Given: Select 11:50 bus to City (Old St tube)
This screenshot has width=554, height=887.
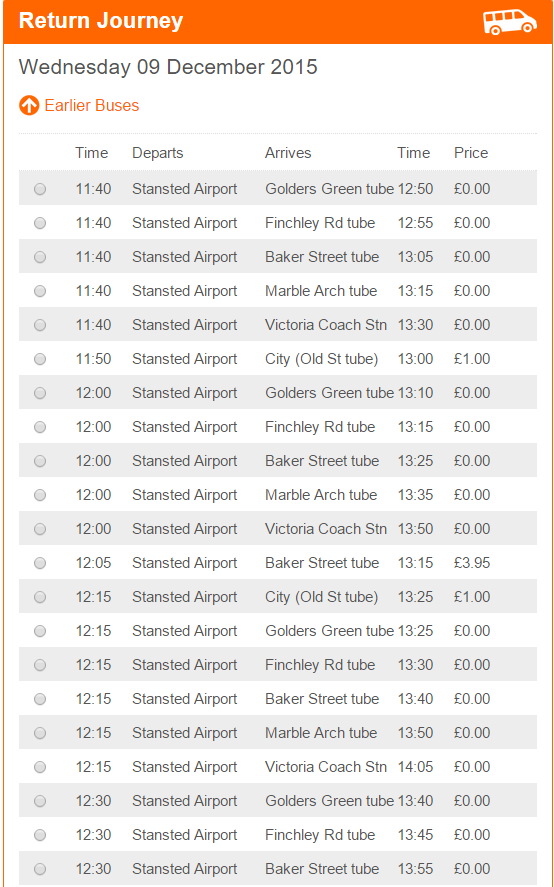Looking at the screenshot, I should coord(40,359).
